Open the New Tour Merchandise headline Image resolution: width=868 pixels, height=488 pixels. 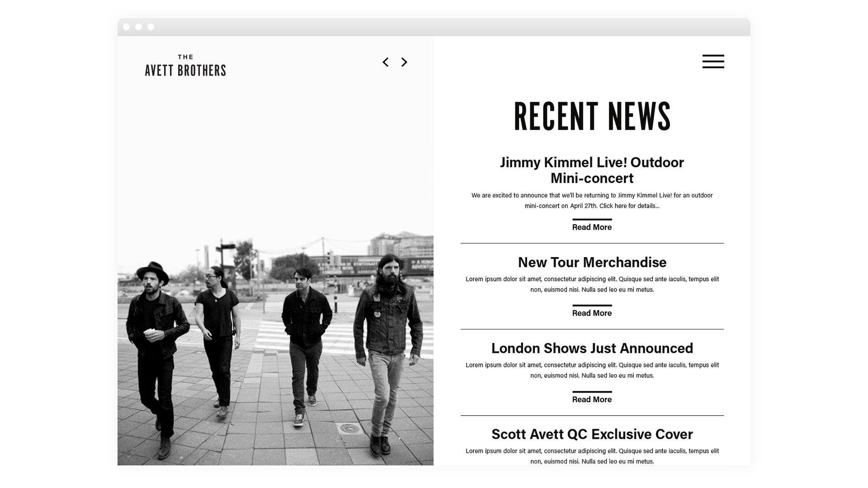point(592,262)
